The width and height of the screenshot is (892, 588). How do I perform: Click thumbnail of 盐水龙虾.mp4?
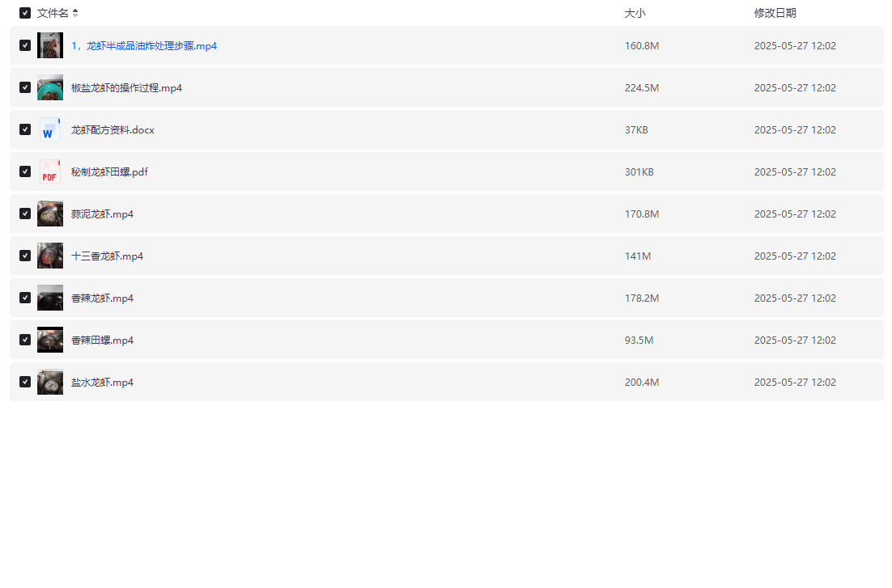point(49,382)
